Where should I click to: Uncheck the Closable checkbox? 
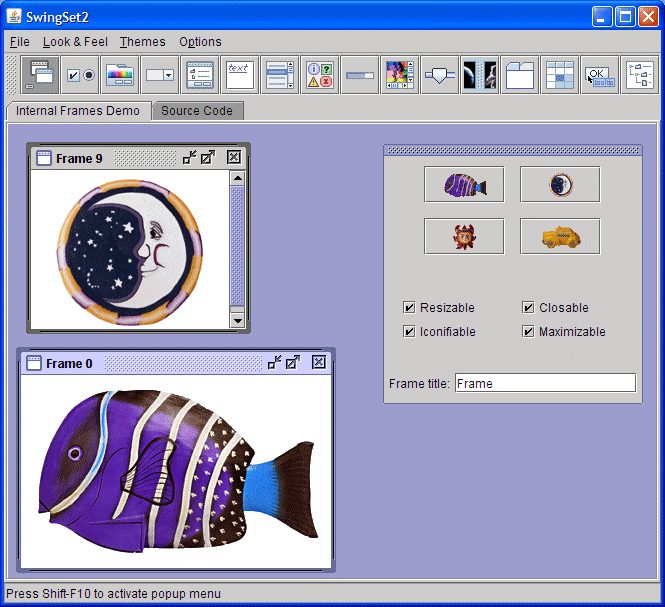pyautogui.click(x=528, y=308)
